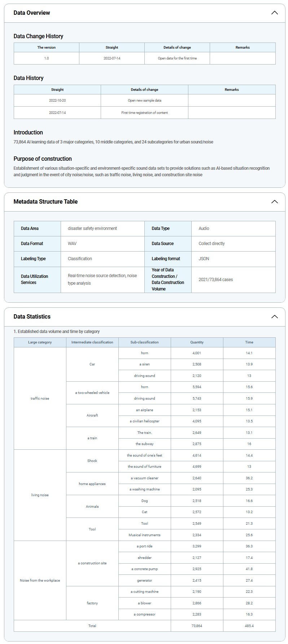
Task: Click the 2022-10-20 data history date
Action: point(57,101)
